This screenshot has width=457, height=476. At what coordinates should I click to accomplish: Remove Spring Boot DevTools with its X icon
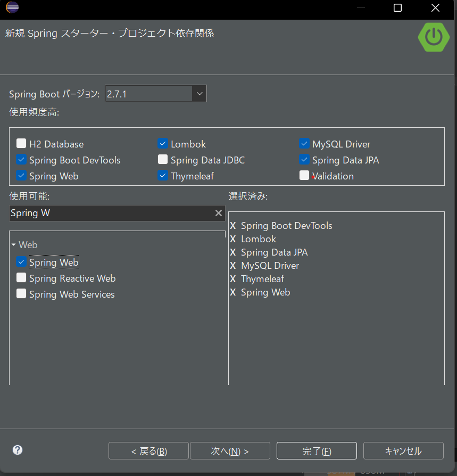232,226
